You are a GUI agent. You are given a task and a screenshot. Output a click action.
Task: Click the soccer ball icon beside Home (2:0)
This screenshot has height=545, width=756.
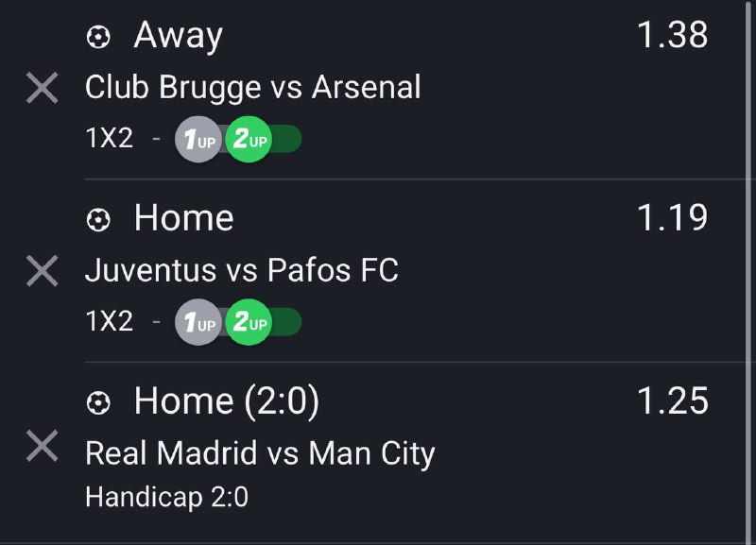point(97,403)
